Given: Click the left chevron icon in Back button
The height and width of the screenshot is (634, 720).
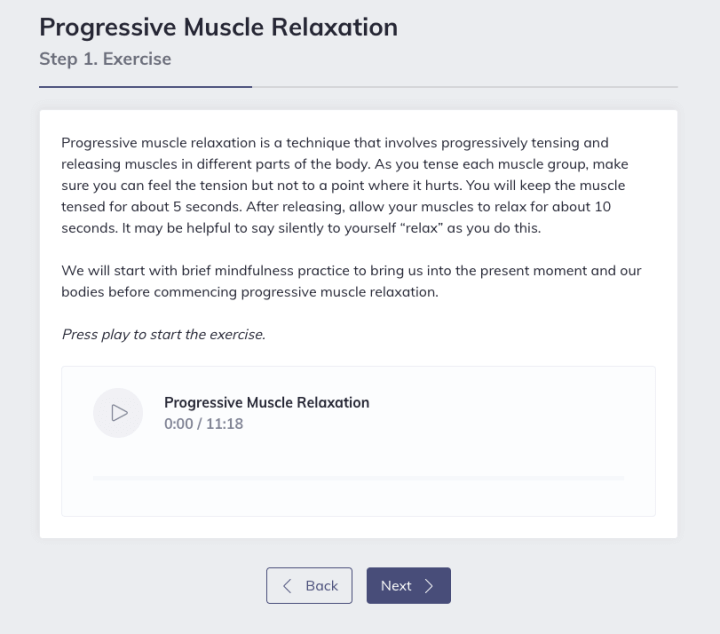Looking at the screenshot, I should [x=288, y=586].
